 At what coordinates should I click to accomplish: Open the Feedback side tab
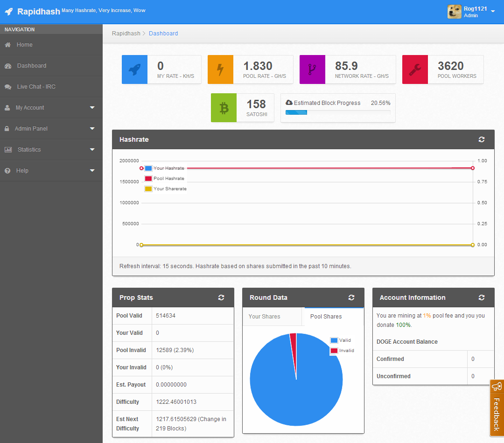497,408
